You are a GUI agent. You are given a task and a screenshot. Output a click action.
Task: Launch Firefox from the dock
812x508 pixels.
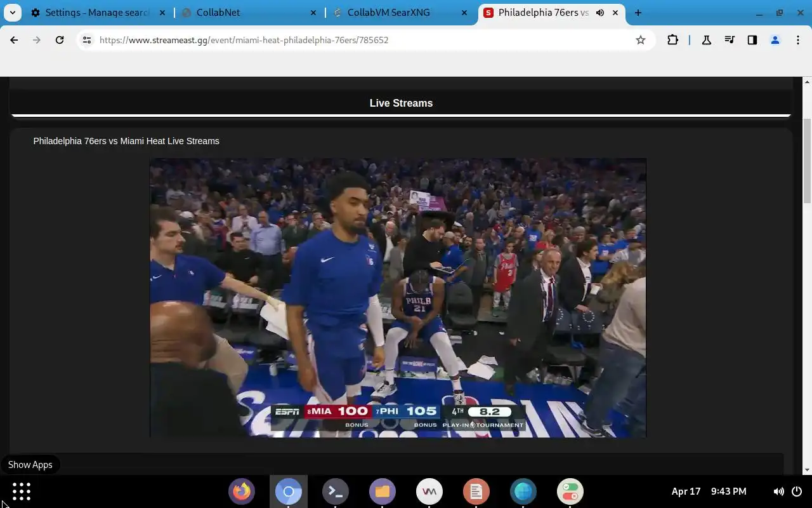(x=242, y=491)
